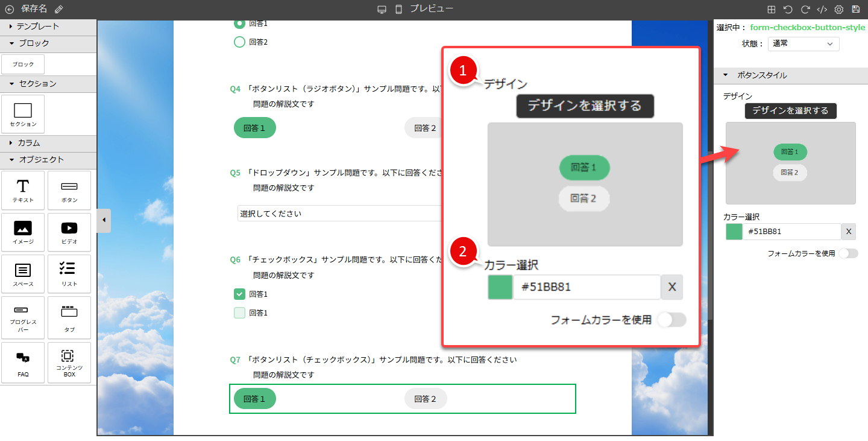The height and width of the screenshot is (441, 868).
Task: Click the undo arrow icon
Action: (x=788, y=10)
